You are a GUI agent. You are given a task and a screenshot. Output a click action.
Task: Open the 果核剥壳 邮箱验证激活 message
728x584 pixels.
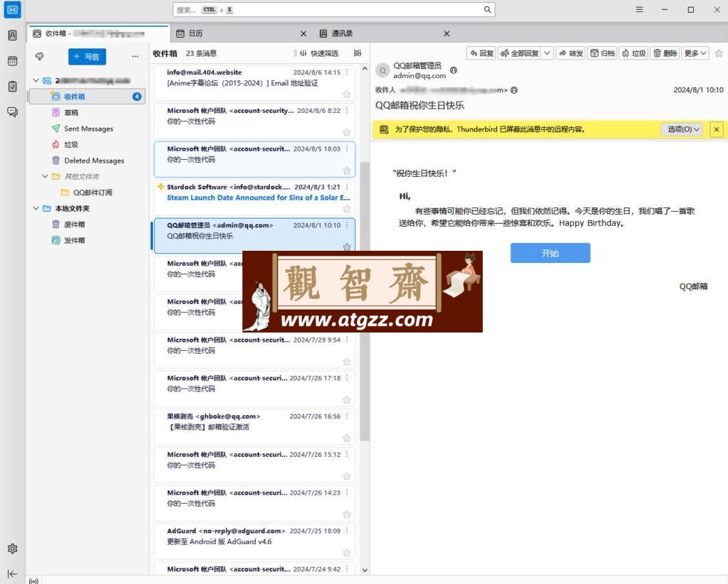click(255, 427)
